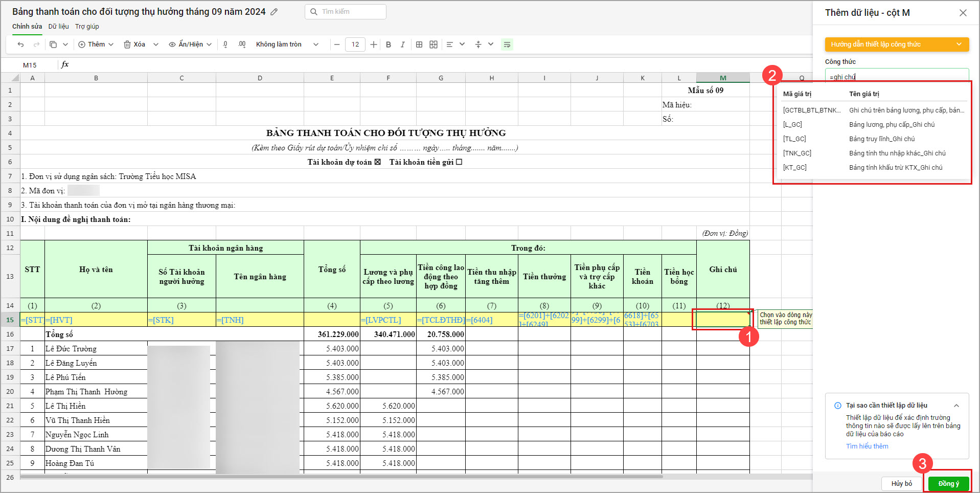Click the horizontal scrollbar of the sheet

341,477
